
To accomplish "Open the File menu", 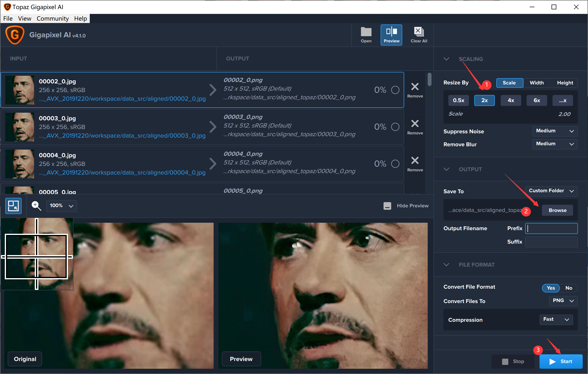I will pos(8,18).
